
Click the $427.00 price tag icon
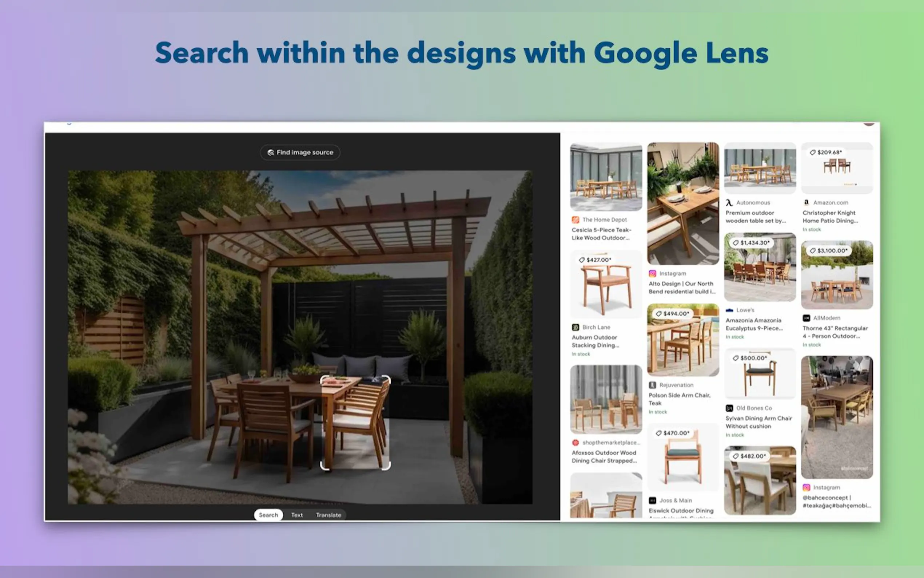click(x=582, y=260)
